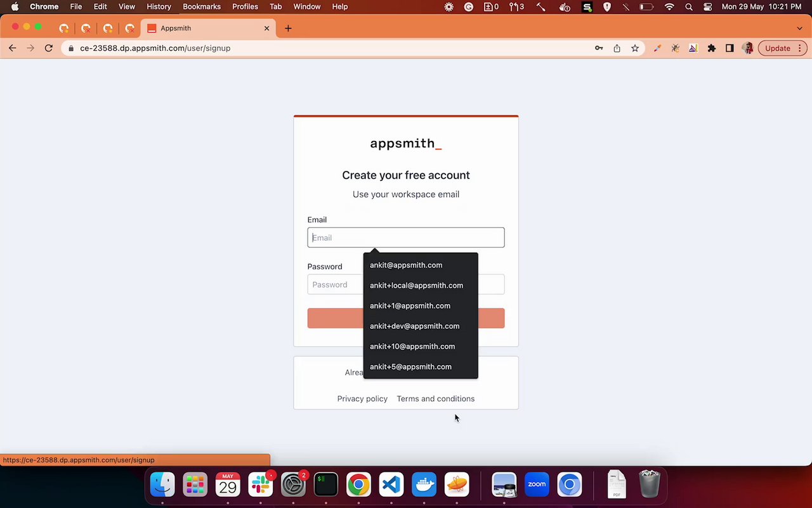
Task: Open Launchpad from the dock
Action: [x=195, y=485]
